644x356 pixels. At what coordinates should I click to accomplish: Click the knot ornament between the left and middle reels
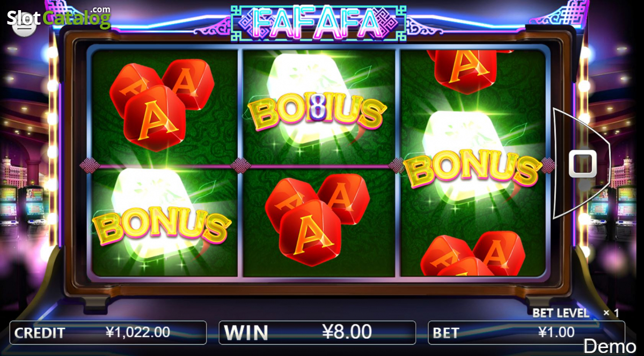(239, 165)
